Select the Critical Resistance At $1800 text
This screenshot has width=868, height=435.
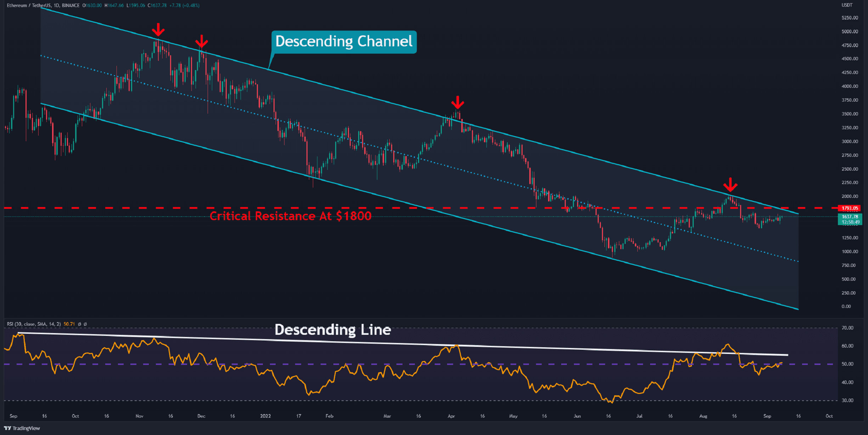coord(291,216)
